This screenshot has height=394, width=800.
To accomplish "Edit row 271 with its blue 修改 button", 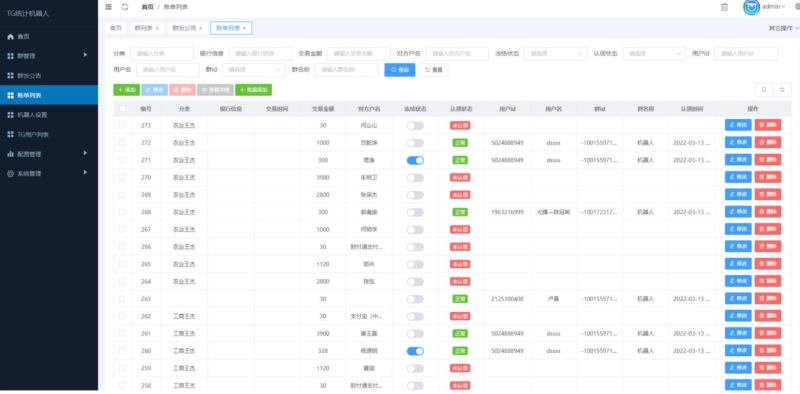I will coord(738,160).
